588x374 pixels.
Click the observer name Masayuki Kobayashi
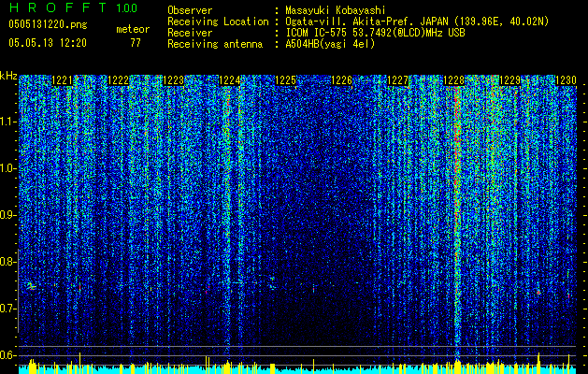coord(336,10)
